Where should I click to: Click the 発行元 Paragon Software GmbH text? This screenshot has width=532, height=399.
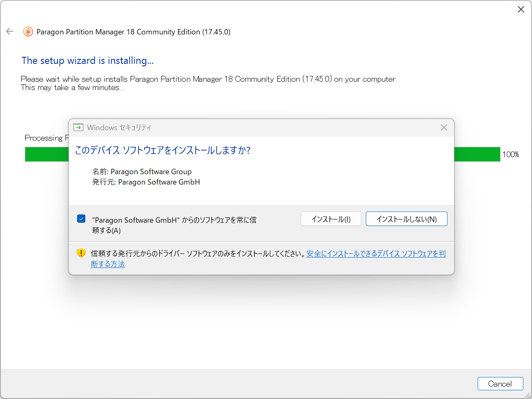pyautogui.click(x=146, y=182)
